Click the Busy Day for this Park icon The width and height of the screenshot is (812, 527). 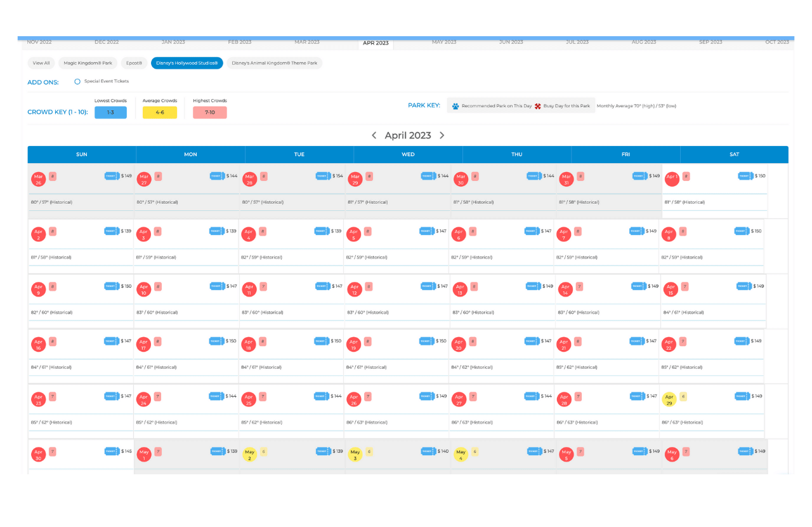coord(538,106)
